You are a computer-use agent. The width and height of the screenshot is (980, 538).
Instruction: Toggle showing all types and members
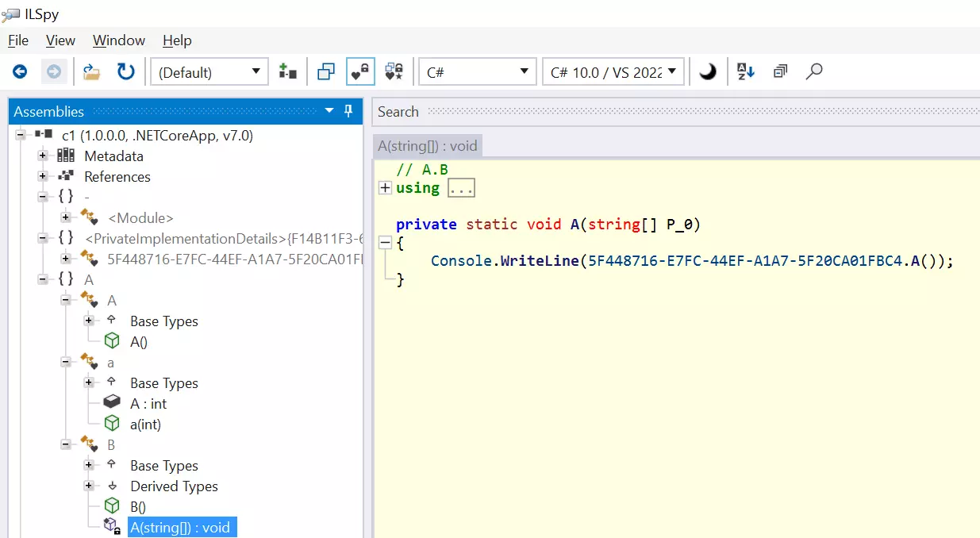394,72
